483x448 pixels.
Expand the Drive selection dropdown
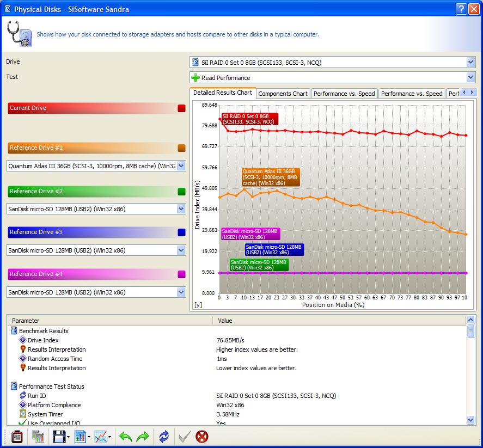click(470, 63)
